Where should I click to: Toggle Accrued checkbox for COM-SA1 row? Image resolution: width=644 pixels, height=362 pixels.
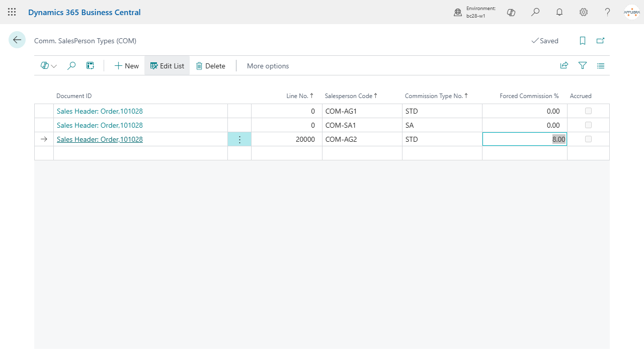click(588, 125)
